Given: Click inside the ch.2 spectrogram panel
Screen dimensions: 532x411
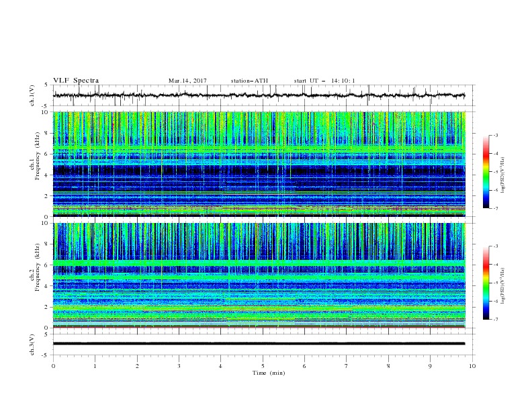Looking at the screenshot, I should [x=259, y=275].
